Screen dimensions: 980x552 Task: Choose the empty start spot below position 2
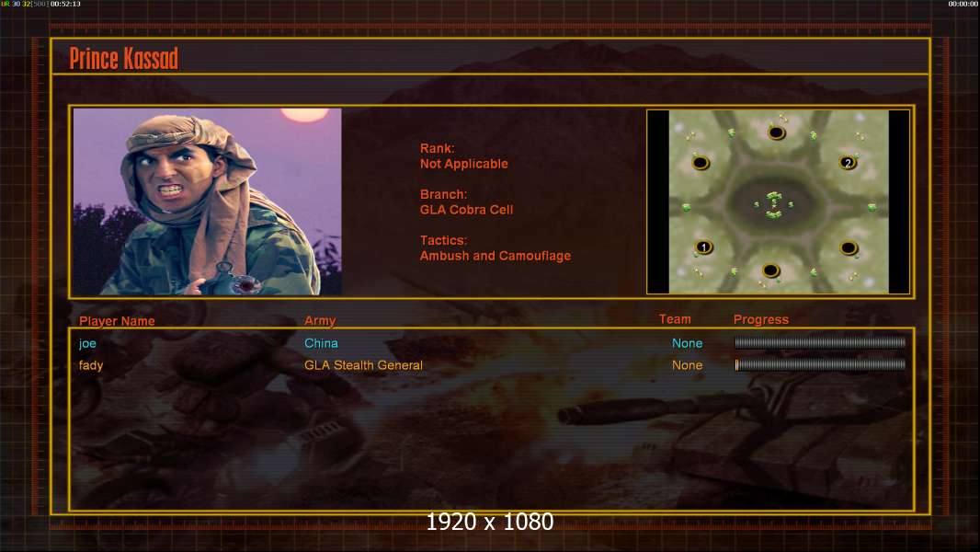(849, 248)
